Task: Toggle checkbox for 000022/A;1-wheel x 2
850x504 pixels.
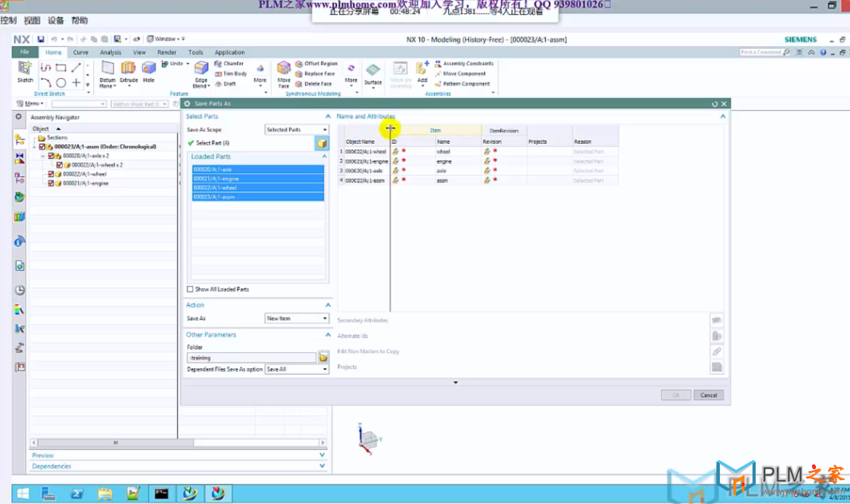Action: coord(60,165)
